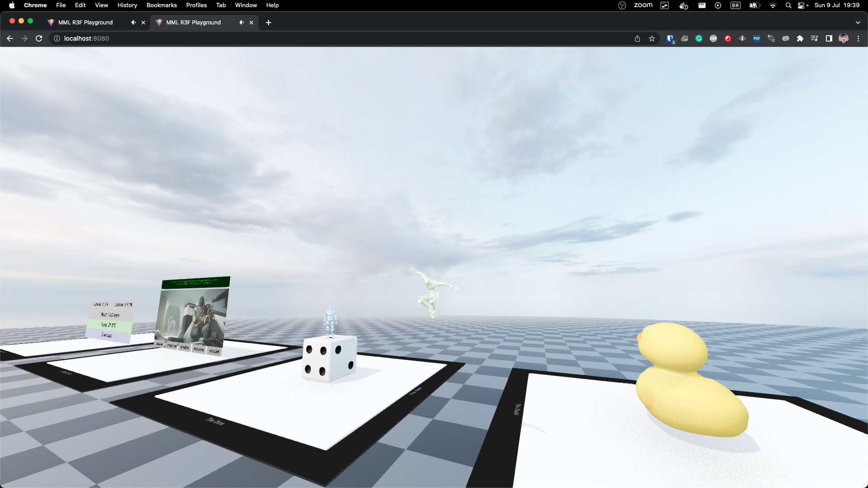868x488 pixels.
Task: Open the 1Password extension showing badge 3
Action: coord(670,38)
